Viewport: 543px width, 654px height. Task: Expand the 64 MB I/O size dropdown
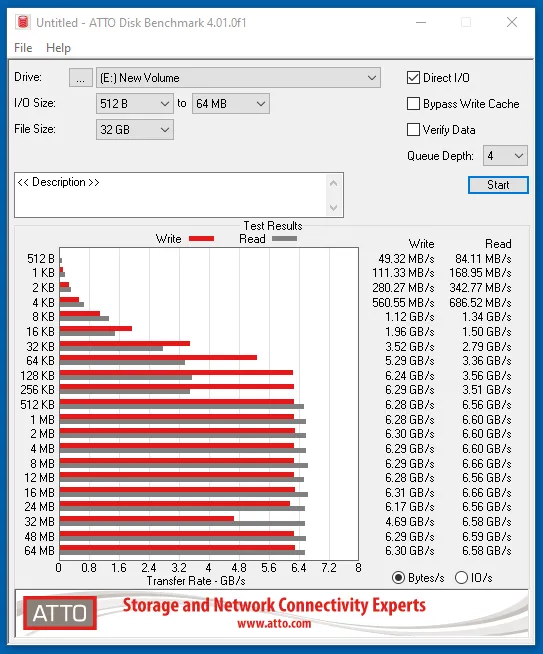(231, 103)
